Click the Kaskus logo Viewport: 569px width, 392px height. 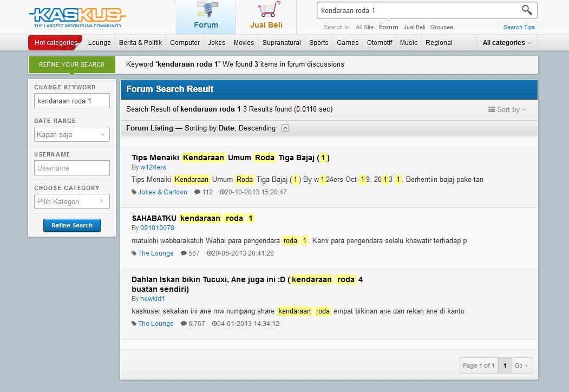pos(77,17)
